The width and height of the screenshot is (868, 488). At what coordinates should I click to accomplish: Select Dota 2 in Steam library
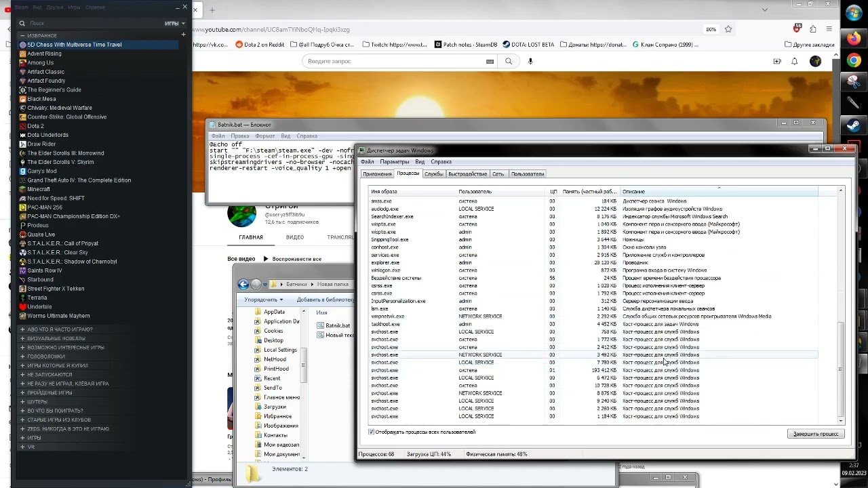[x=35, y=126]
